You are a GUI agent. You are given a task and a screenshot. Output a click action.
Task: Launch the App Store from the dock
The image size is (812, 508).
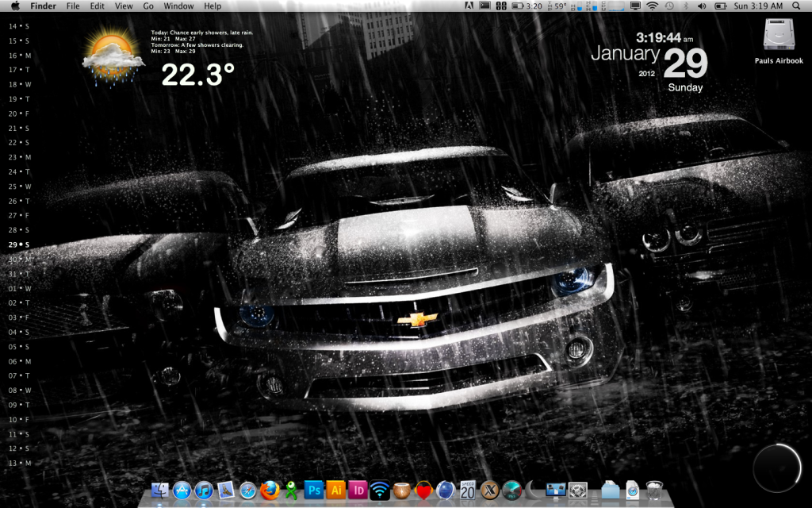click(x=182, y=490)
